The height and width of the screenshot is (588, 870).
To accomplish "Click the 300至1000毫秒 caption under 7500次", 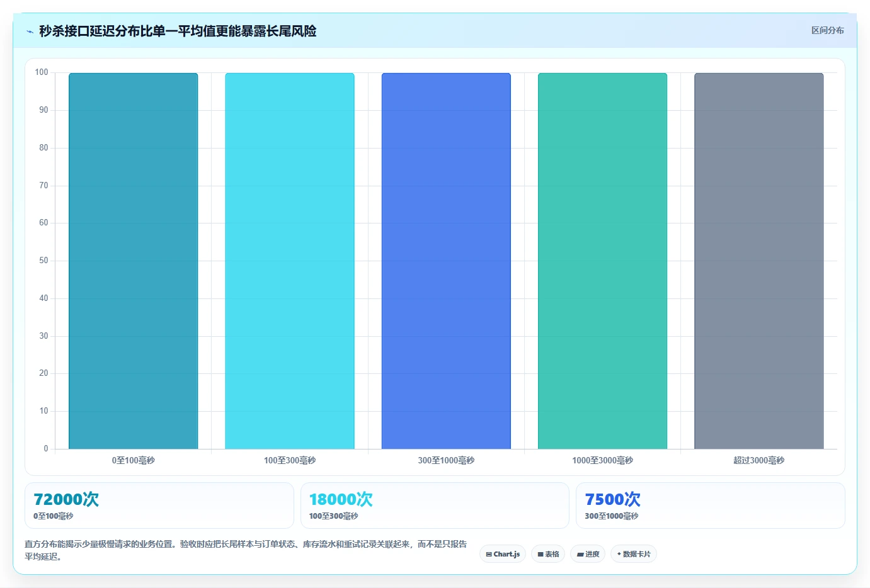I will pos(611,516).
